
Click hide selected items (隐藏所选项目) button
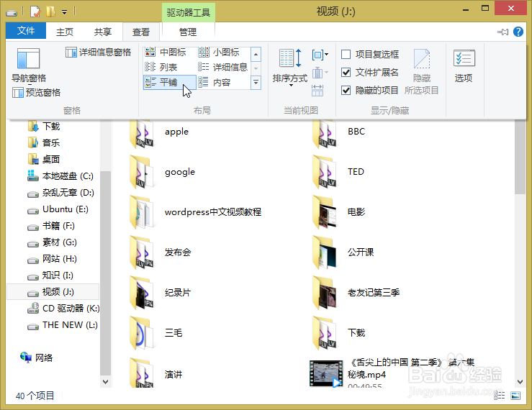[x=422, y=72]
